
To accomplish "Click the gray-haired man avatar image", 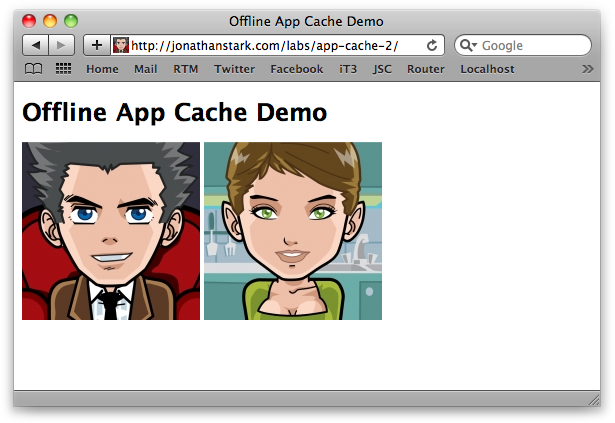I will (111, 231).
